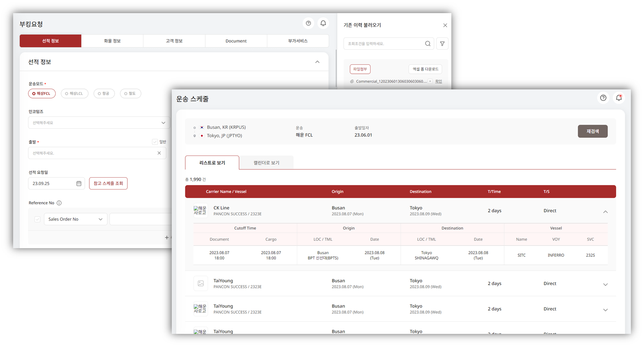644x347 pixels.
Task: Open notification bell in 운송 스케줄 header
Action: (x=619, y=98)
